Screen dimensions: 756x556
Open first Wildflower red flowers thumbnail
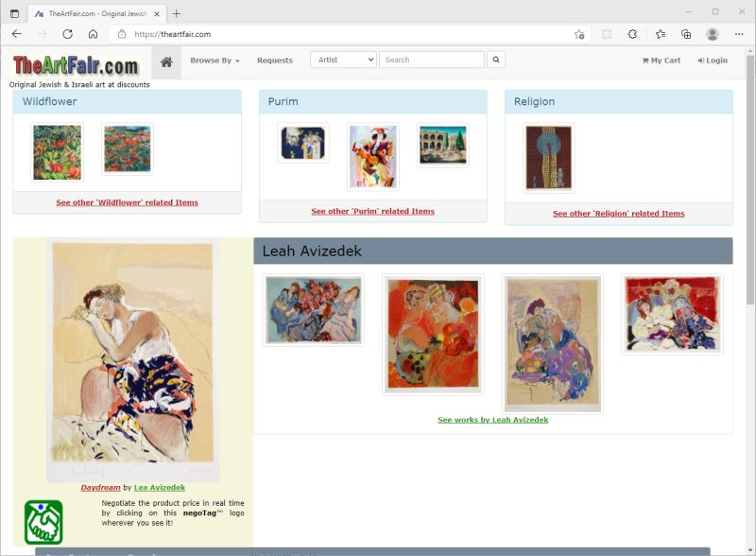coord(58,152)
